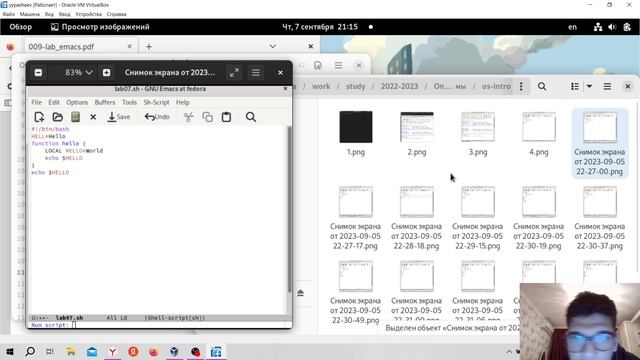Click the os-intro path segment
This screenshot has height=360, width=640.
pyautogui.click(x=496, y=87)
